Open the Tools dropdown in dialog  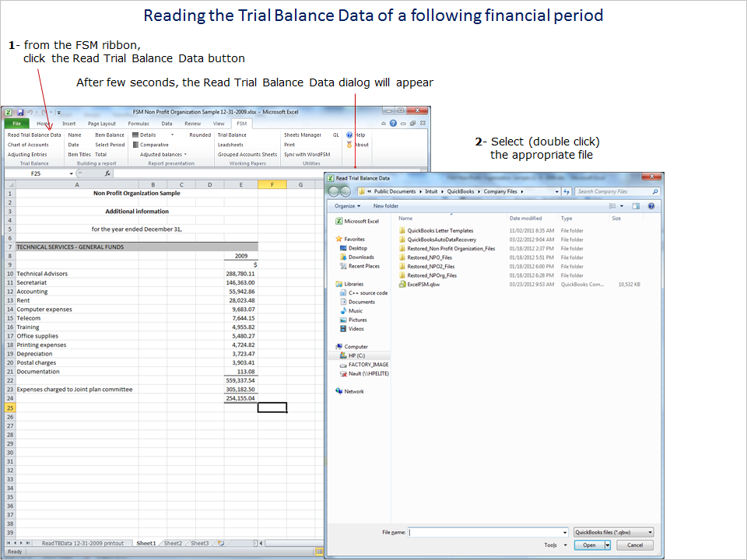(x=556, y=545)
